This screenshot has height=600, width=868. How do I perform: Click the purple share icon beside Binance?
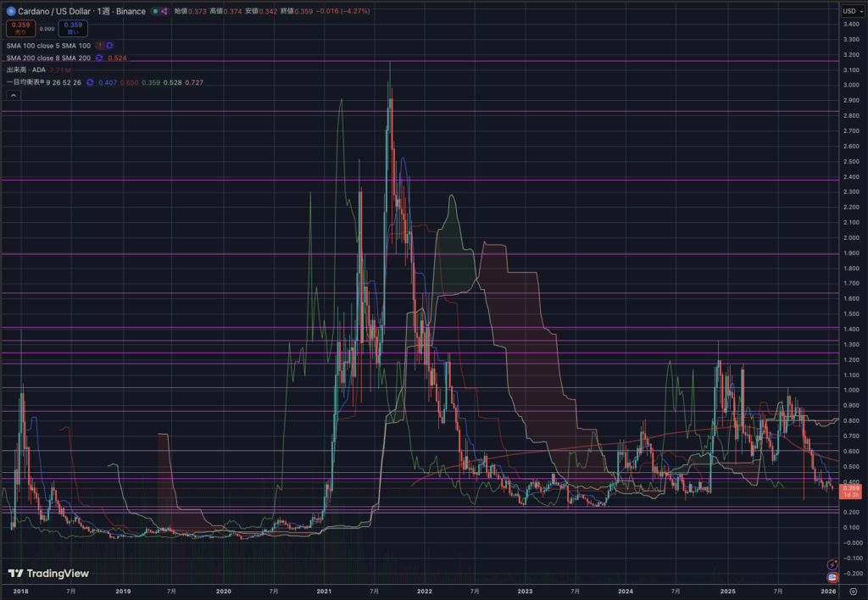pyautogui.click(x=164, y=11)
